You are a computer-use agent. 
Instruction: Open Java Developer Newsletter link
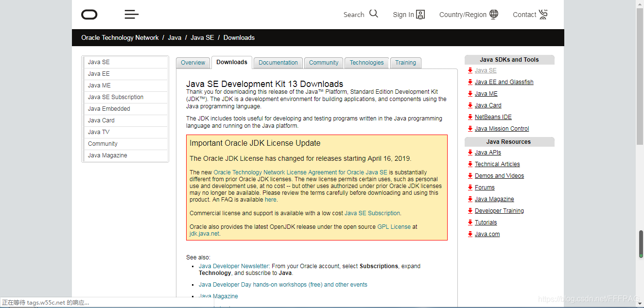click(234, 266)
